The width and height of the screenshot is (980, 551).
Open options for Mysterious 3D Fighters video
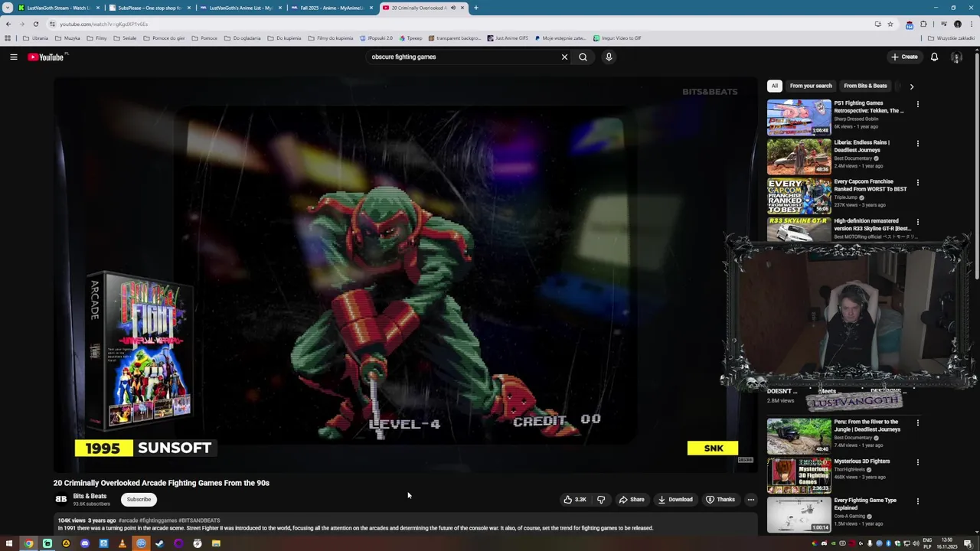[x=917, y=462]
